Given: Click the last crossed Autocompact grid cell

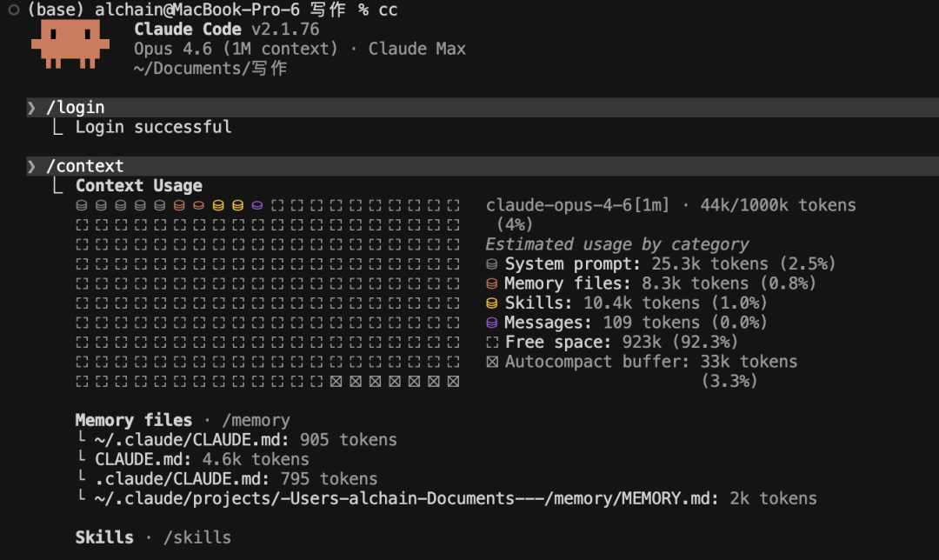Looking at the screenshot, I should click(x=453, y=382).
